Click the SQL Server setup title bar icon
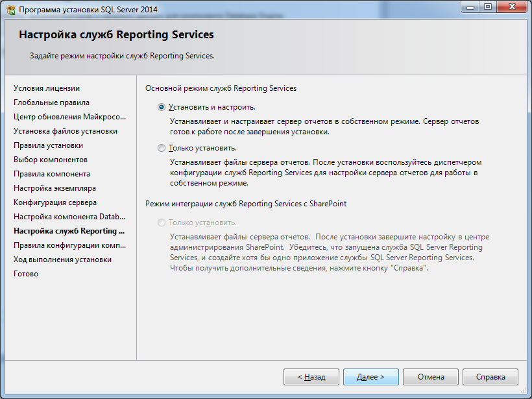 pos(10,9)
